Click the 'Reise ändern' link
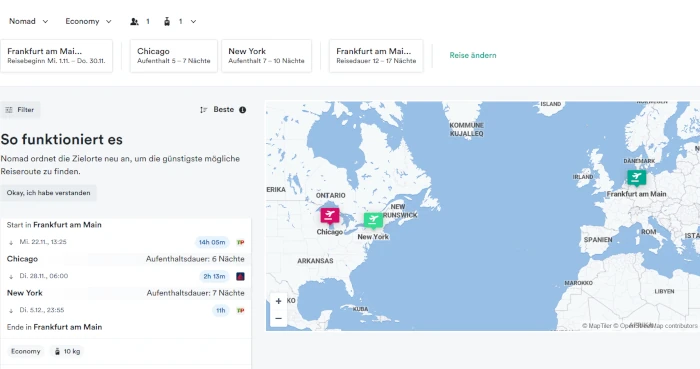The height and width of the screenshot is (369, 700). pyautogui.click(x=473, y=55)
